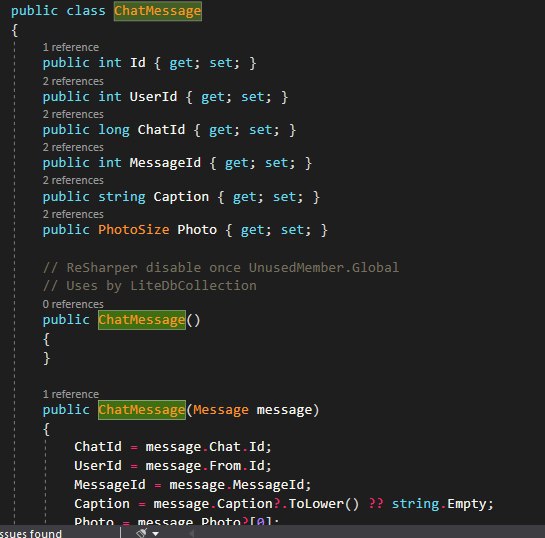The height and width of the screenshot is (538, 545).
Task: Click the code cleanup broom icon
Action: [x=142, y=533]
